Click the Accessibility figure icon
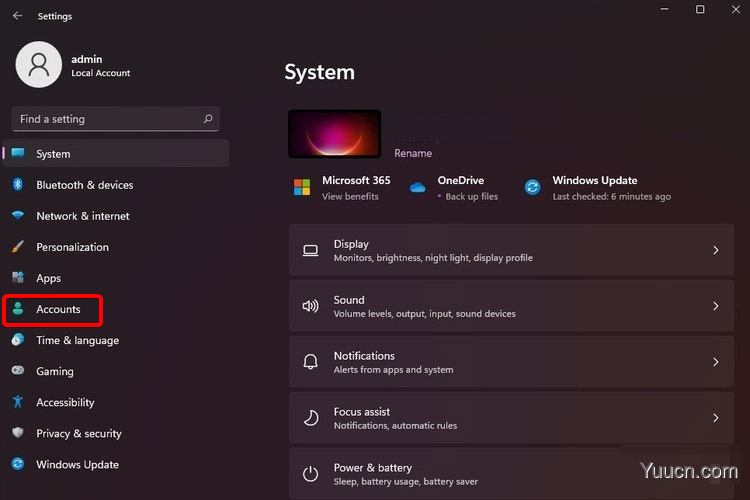The width and height of the screenshot is (750, 500). click(18, 401)
